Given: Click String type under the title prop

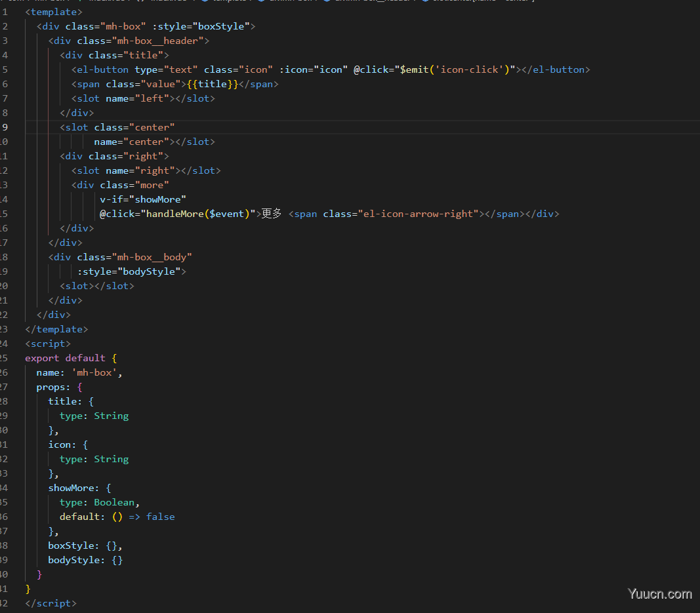Looking at the screenshot, I should [111, 416].
